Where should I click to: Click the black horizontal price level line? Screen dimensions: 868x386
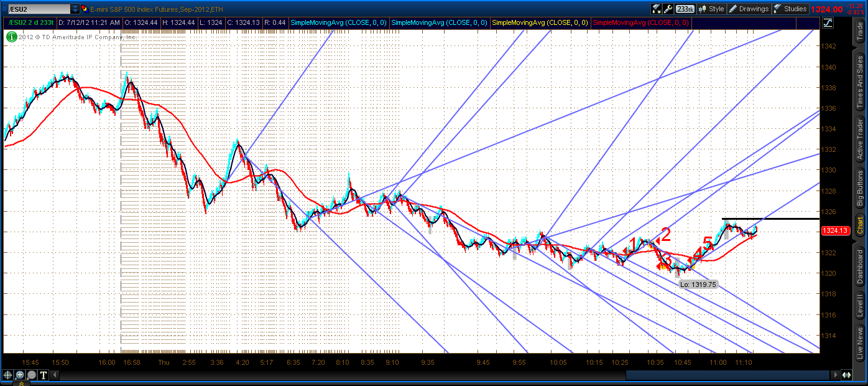(x=770, y=219)
